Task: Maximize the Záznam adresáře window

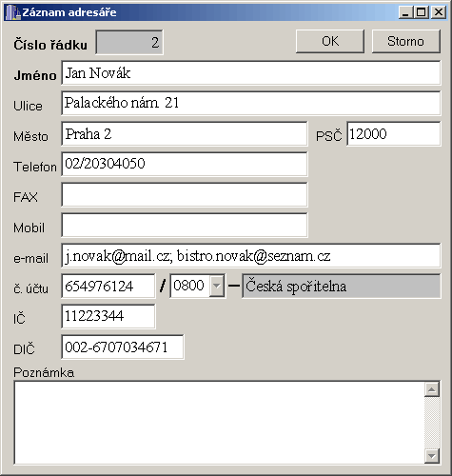Action: [x=422, y=12]
